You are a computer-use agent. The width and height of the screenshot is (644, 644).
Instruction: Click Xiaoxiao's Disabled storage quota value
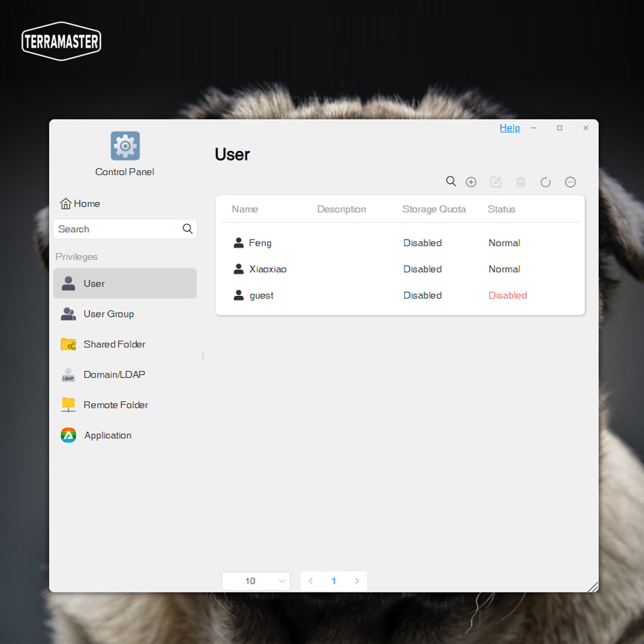423,269
